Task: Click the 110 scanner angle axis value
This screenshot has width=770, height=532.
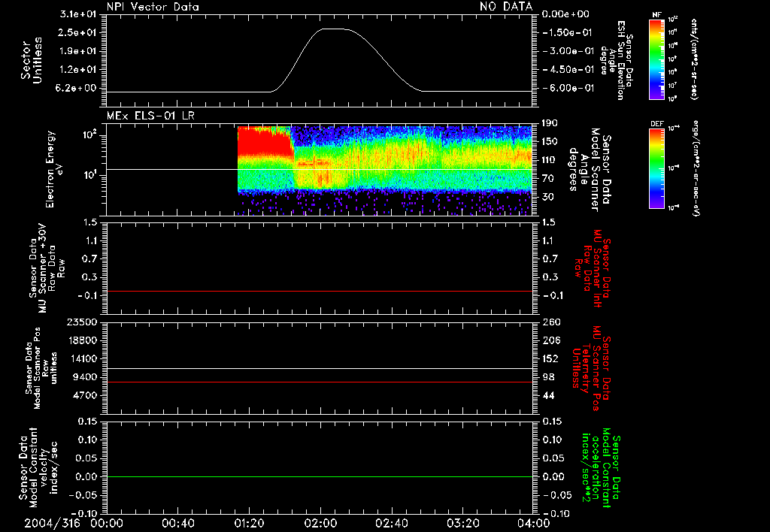Action: click(550, 160)
